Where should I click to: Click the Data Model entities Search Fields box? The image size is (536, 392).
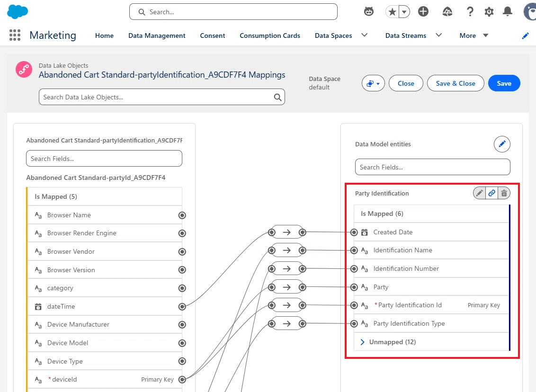(432, 167)
